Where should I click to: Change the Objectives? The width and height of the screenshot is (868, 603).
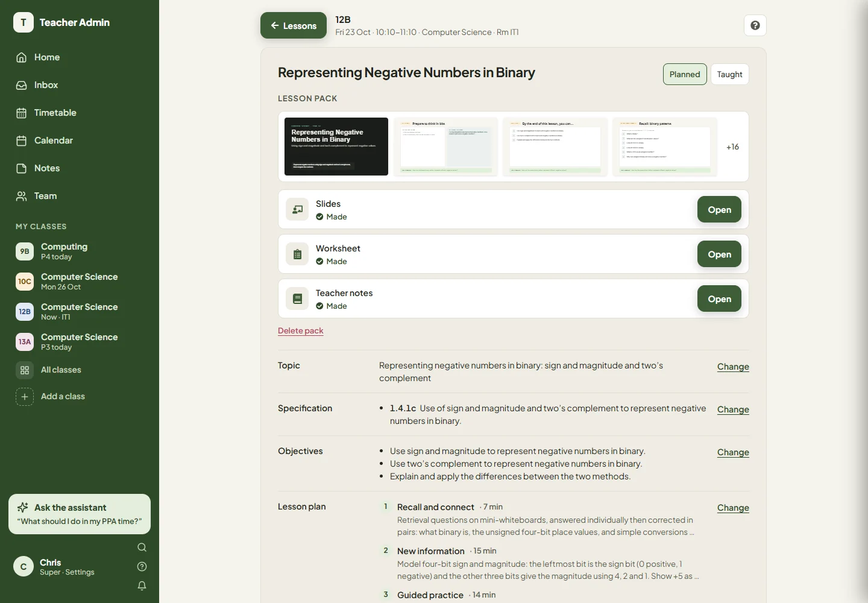click(x=733, y=452)
